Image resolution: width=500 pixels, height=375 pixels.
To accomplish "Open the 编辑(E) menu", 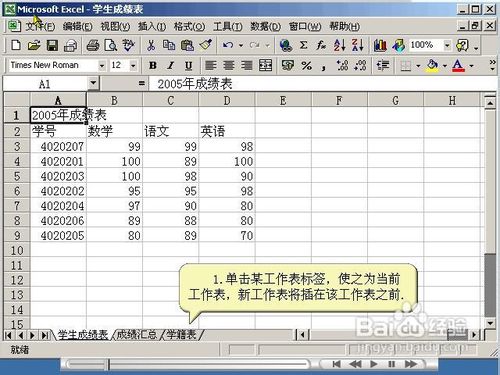I will click(x=78, y=26).
